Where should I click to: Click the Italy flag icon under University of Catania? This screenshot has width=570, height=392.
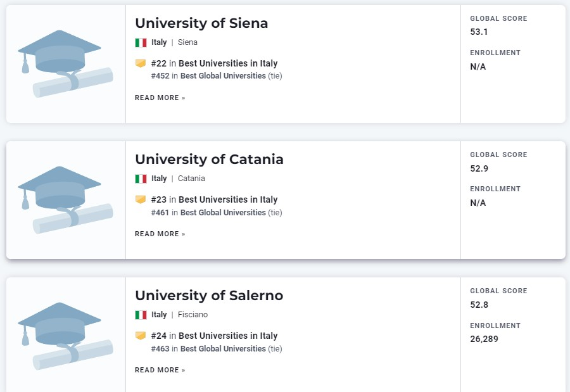coord(141,179)
